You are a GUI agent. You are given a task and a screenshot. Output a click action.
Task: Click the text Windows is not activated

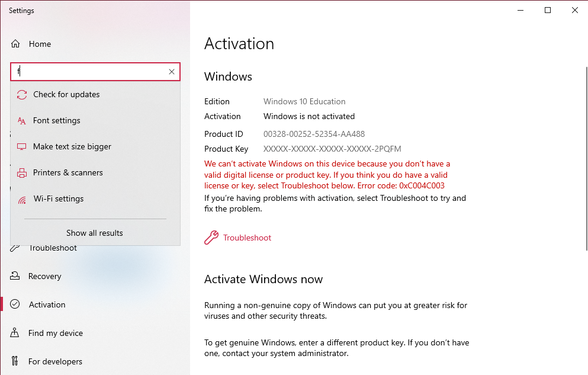(x=309, y=116)
